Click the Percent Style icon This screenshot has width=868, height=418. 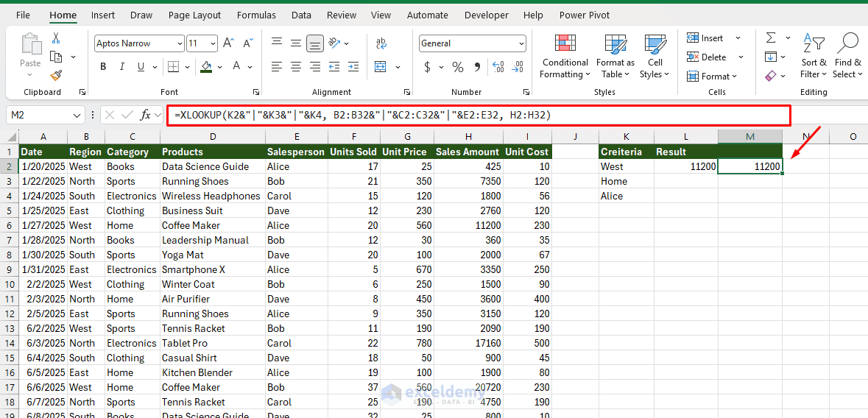tap(458, 67)
